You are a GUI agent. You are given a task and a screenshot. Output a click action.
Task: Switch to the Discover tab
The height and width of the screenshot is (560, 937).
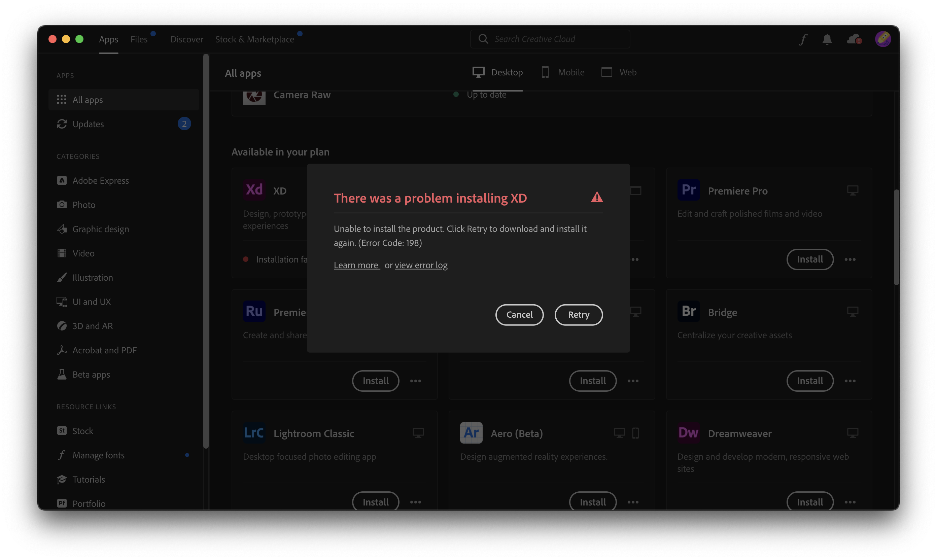pyautogui.click(x=186, y=39)
